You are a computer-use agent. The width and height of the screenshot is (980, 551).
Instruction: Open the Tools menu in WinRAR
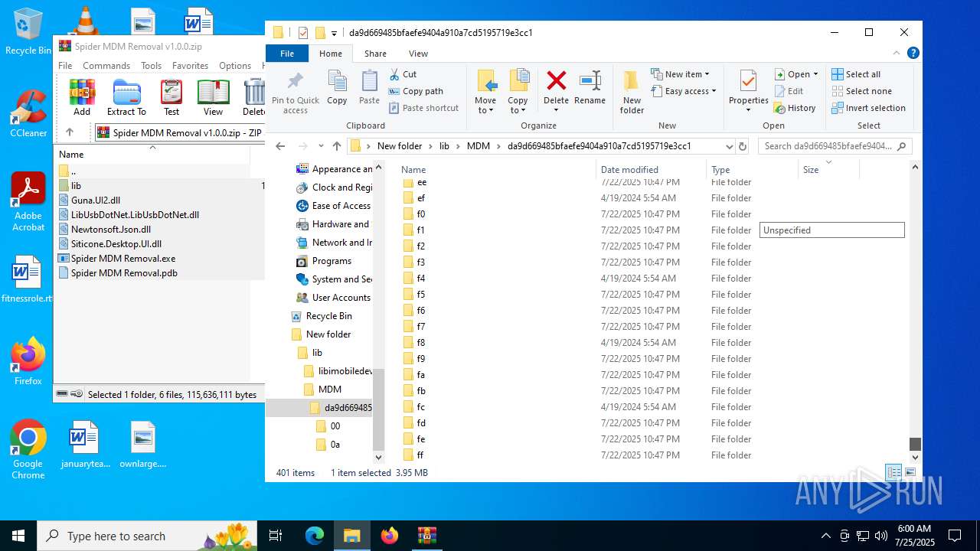[151, 66]
